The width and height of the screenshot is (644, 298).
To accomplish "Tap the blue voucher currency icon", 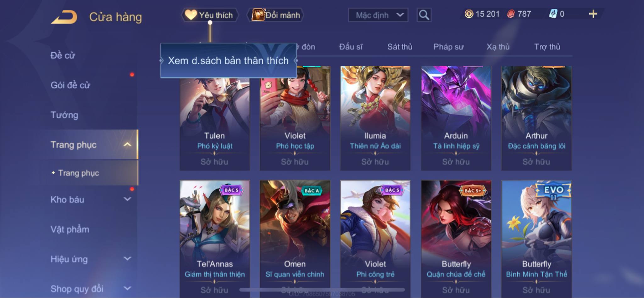I will 553,14.
